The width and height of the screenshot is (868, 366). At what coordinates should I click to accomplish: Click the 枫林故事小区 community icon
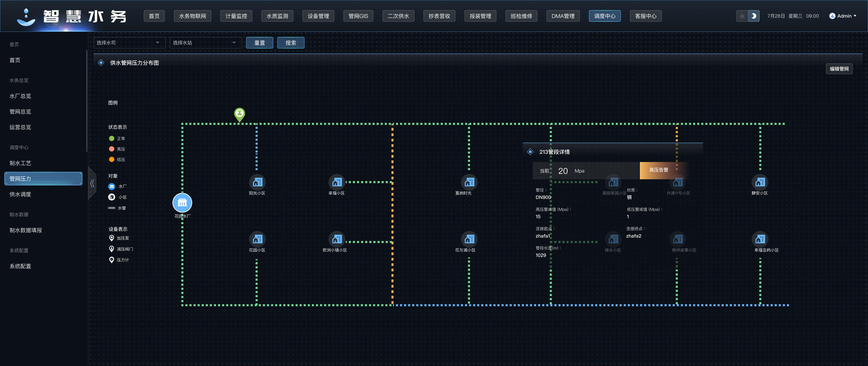(678, 239)
